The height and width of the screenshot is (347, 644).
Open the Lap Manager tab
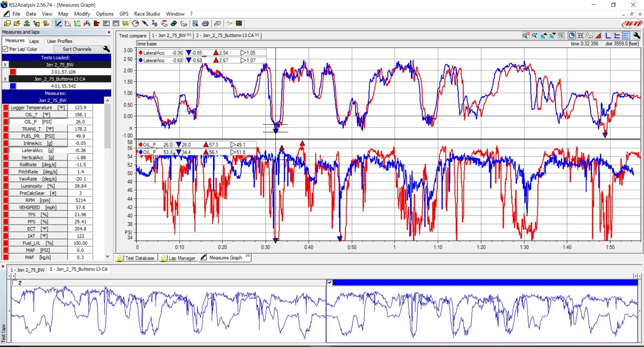(x=178, y=258)
